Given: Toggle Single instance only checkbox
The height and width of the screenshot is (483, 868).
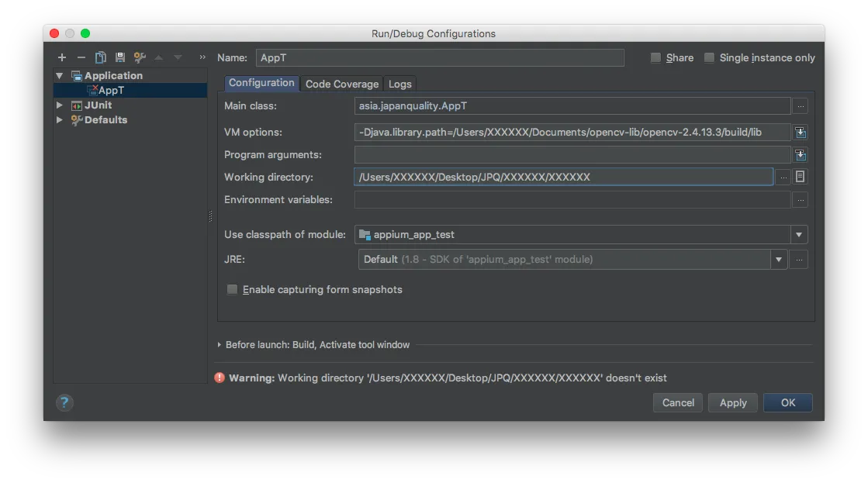Looking at the screenshot, I should 709,58.
